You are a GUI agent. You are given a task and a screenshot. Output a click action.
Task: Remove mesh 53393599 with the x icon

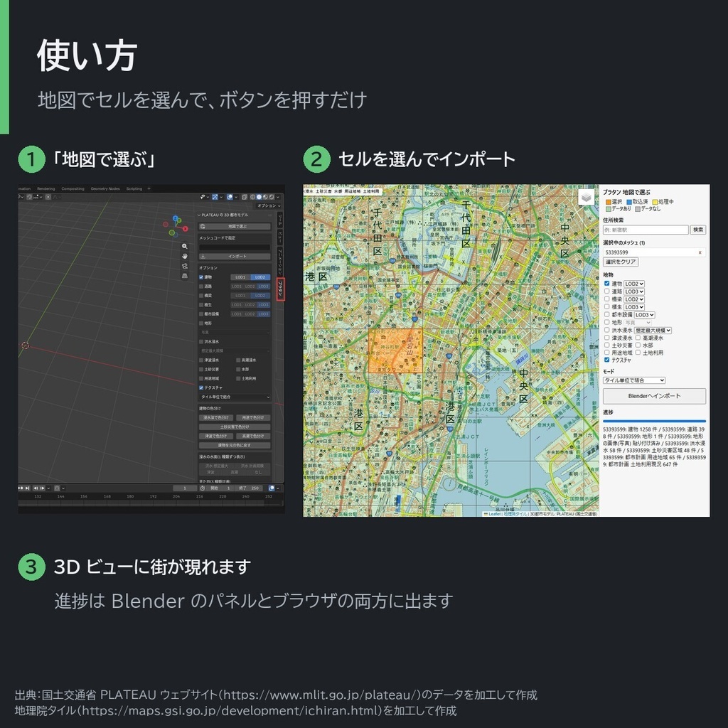700,252
